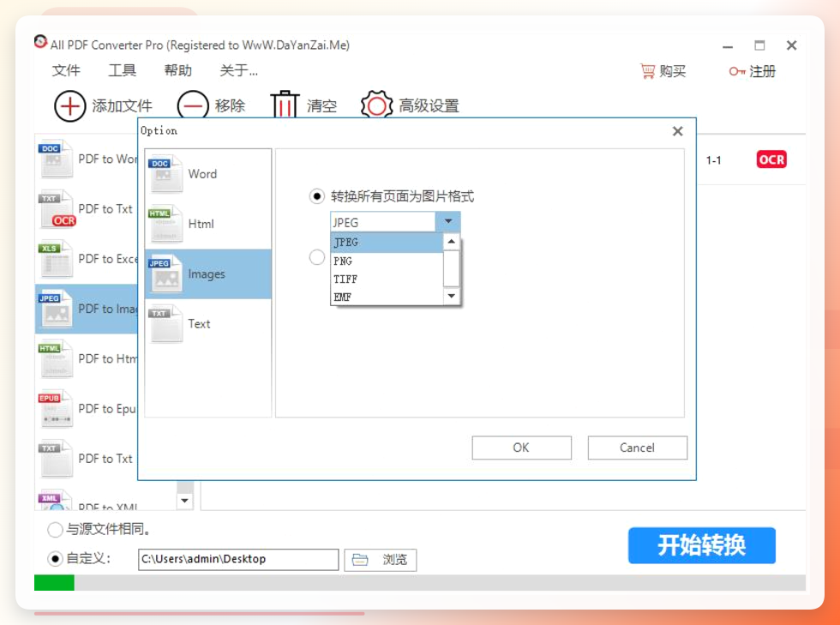
Task: Click the Add File plus icon
Action: (x=69, y=106)
